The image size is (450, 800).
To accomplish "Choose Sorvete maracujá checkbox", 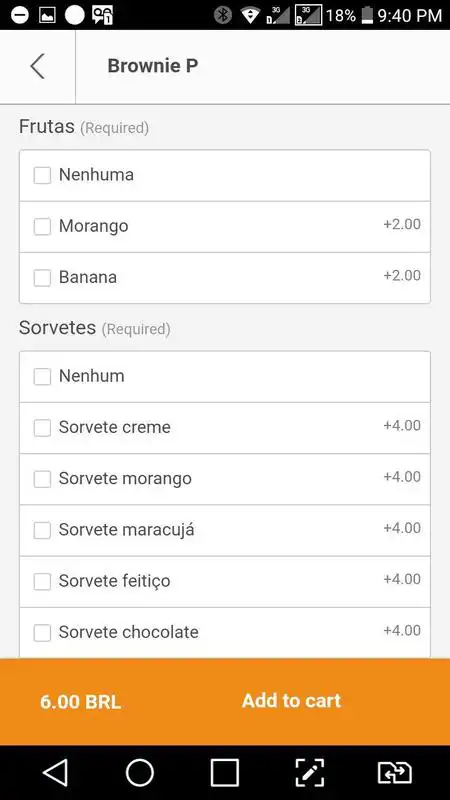I will point(42,531).
